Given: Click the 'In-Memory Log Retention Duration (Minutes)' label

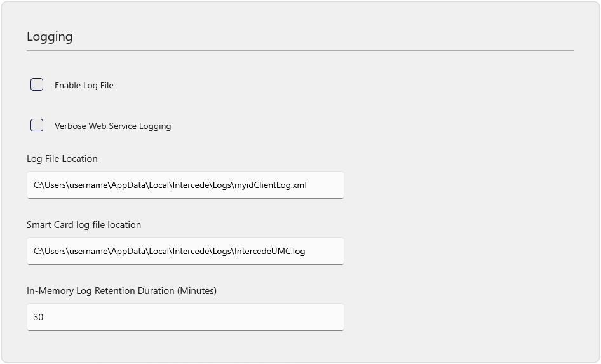Looking at the screenshot, I should [x=121, y=291].
